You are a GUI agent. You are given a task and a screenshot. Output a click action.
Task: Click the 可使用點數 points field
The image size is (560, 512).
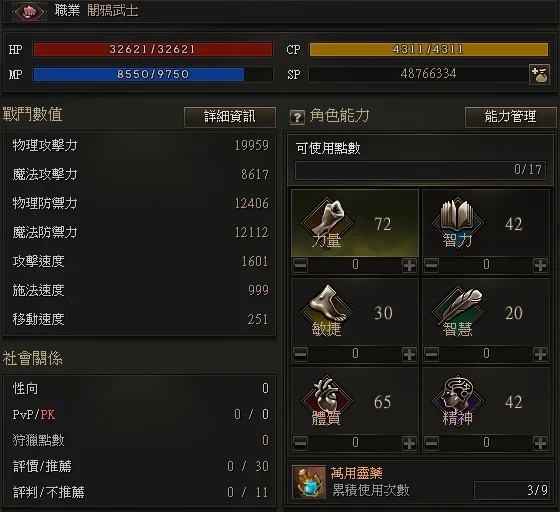420,170
